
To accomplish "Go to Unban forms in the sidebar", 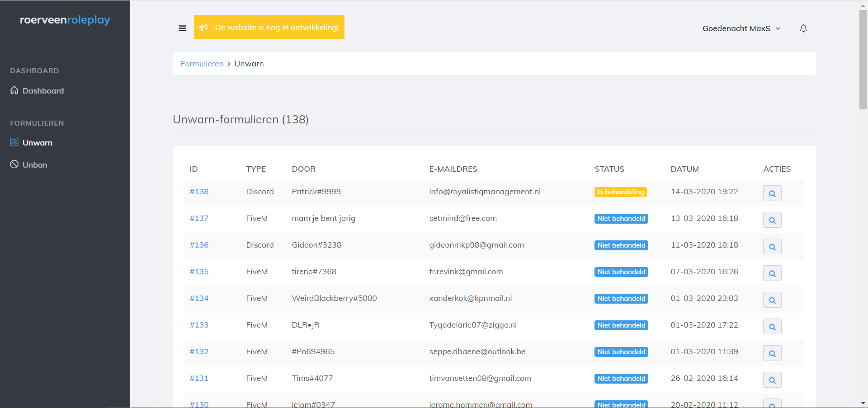I will pyautogui.click(x=35, y=165).
